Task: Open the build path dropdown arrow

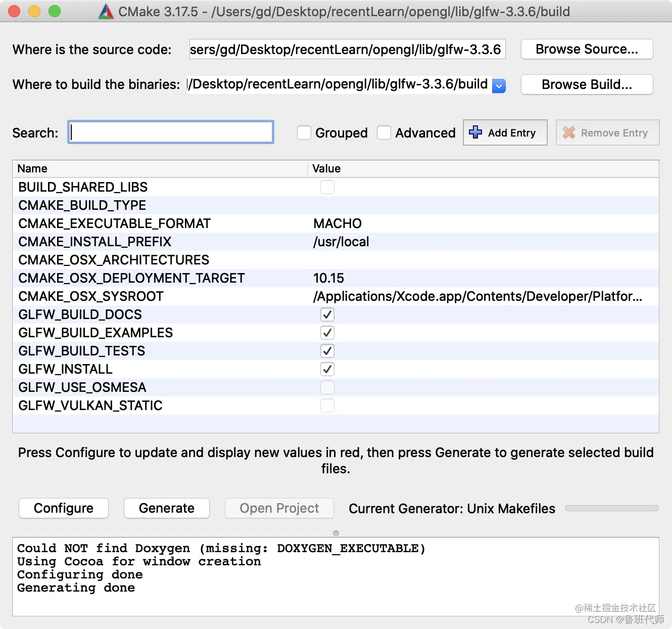Action: 499,86
